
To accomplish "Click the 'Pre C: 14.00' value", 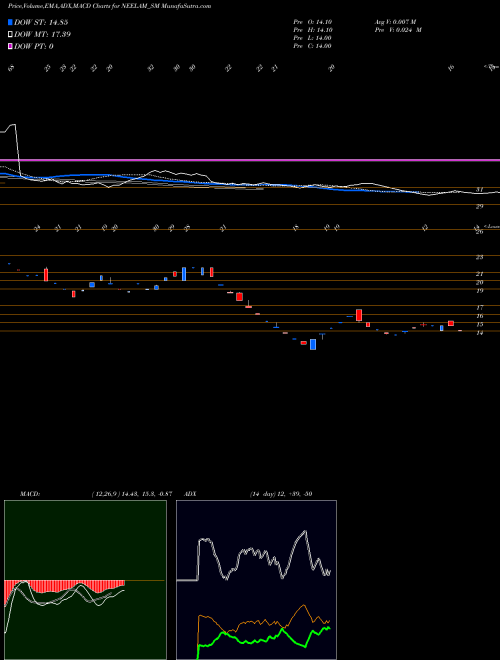I will click(x=313, y=46).
